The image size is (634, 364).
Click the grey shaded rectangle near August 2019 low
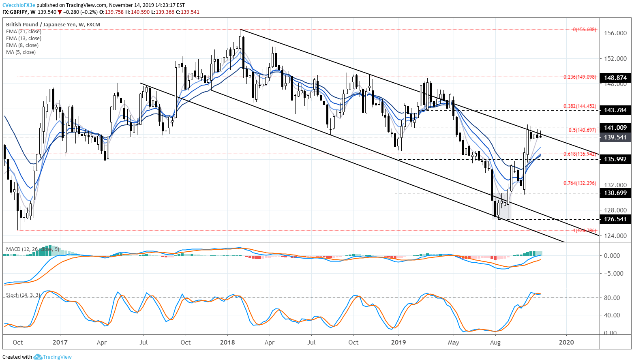coord(501,206)
